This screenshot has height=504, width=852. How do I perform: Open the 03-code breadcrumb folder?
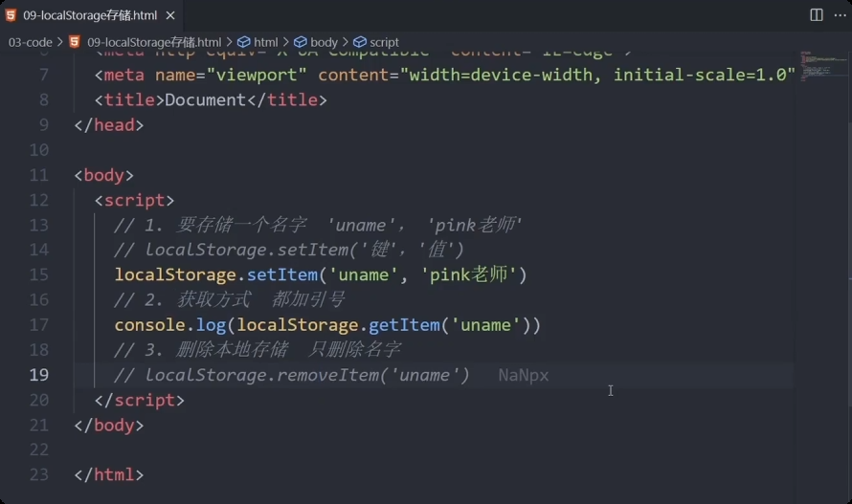30,42
